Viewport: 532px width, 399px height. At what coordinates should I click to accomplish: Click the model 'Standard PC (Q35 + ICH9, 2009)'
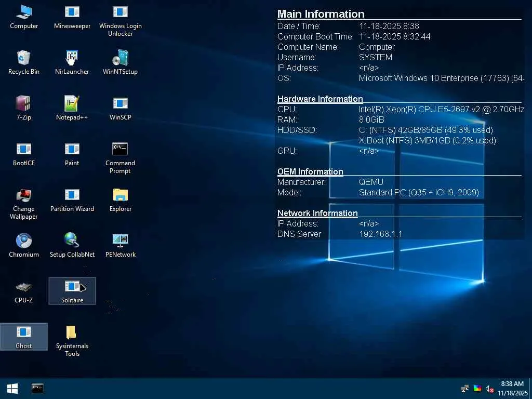(419, 192)
